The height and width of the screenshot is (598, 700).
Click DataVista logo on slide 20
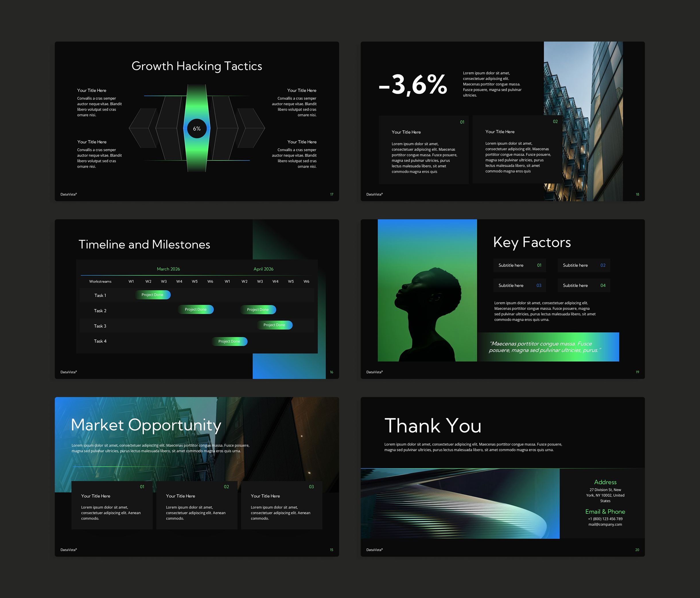tap(374, 550)
